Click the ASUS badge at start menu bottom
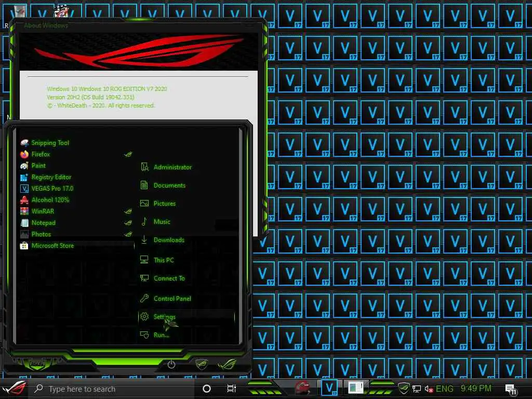 (x=37, y=364)
